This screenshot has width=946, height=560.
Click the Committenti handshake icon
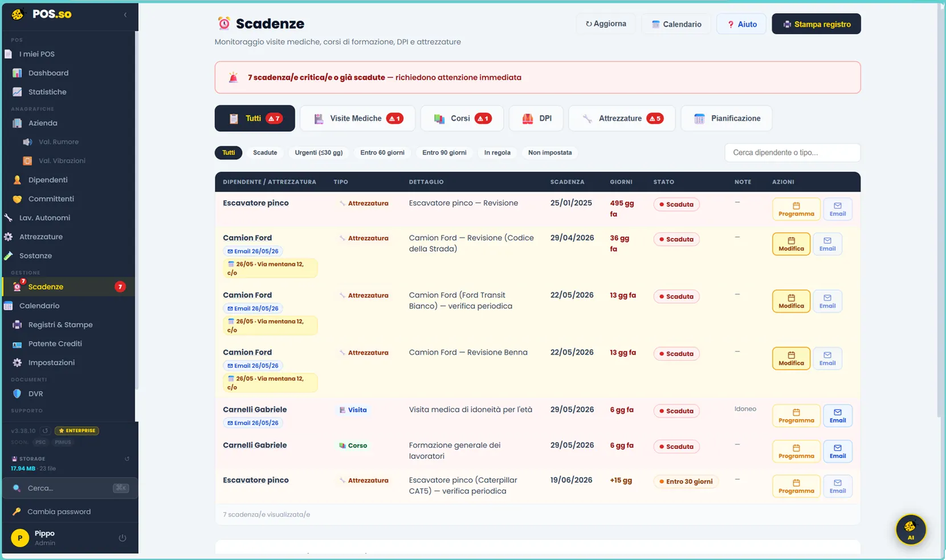[17, 199]
